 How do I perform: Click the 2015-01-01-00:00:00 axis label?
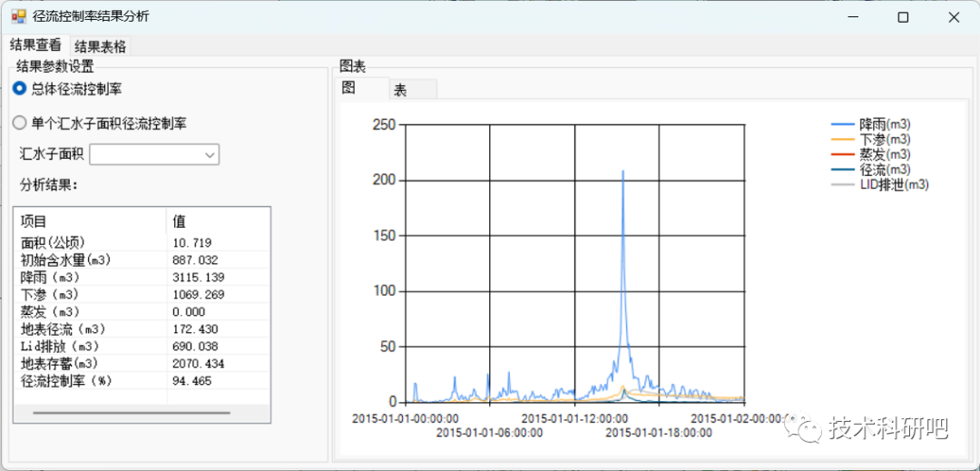[x=405, y=417]
